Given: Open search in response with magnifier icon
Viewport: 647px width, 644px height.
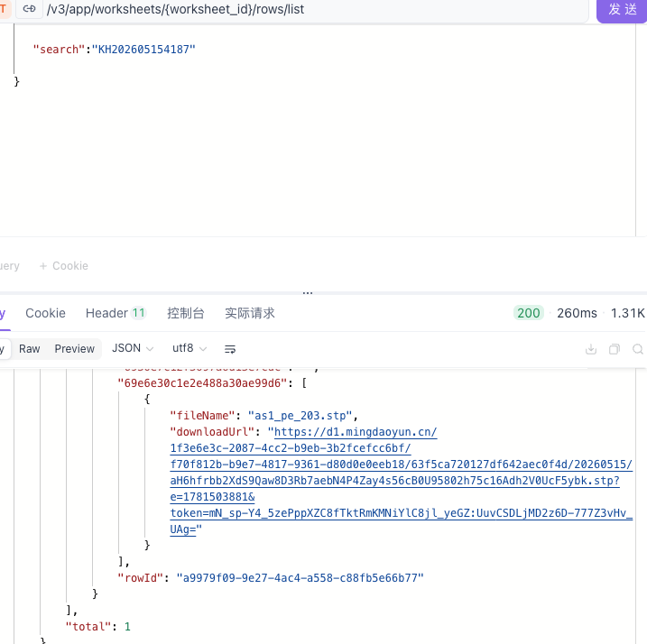Looking at the screenshot, I should coord(638,349).
